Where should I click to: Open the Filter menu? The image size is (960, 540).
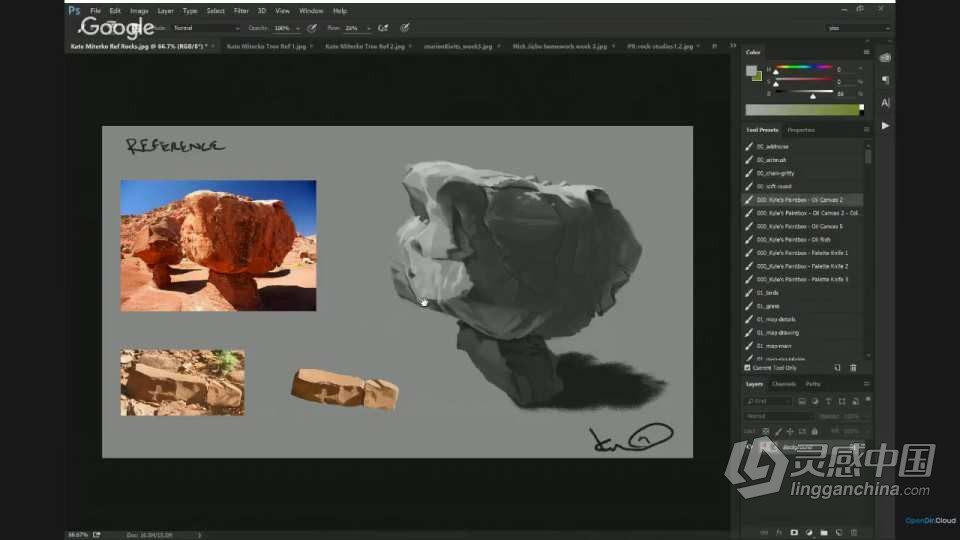pyautogui.click(x=241, y=11)
